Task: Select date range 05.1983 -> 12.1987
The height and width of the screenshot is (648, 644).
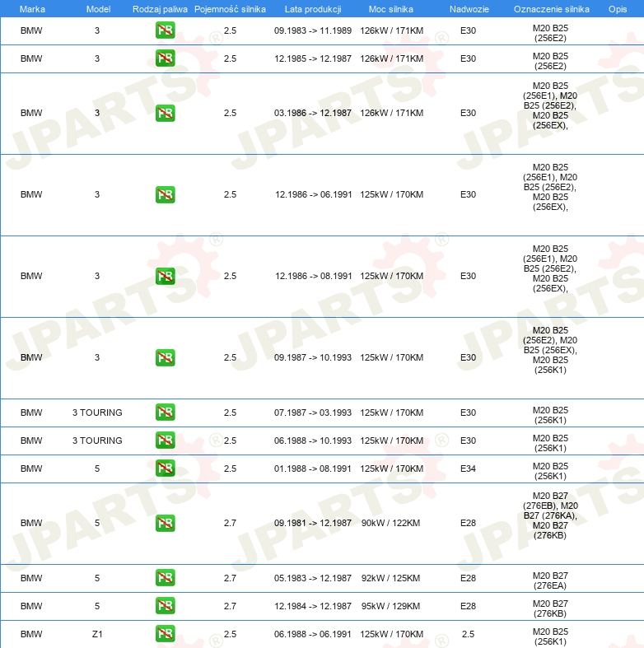Action: pos(313,578)
